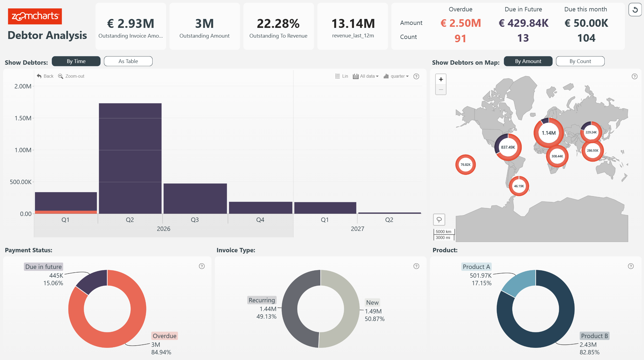Click the reset dashboard icon at top right
Image resolution: width=644 pixels, height=360 pixels.
[x=635, y=10]
